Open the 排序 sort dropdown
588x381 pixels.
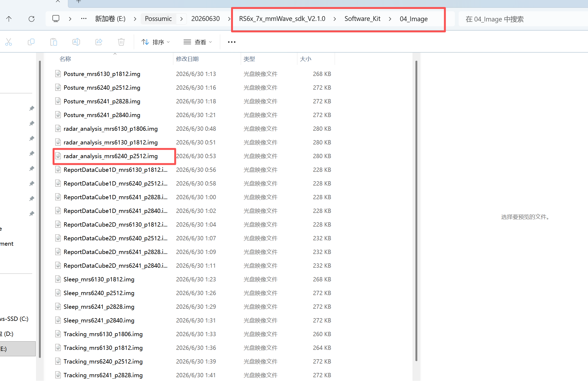click(156, 42)
